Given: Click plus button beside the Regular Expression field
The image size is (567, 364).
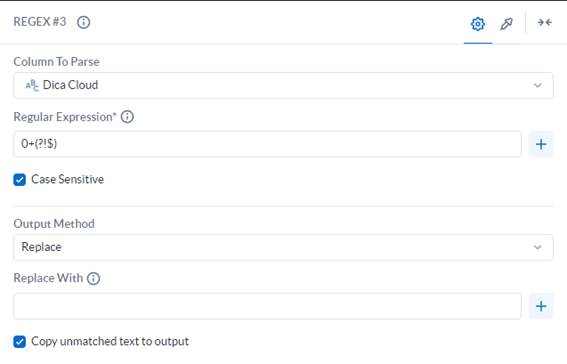Looking at the screenshot, I should tap(541, 144).
